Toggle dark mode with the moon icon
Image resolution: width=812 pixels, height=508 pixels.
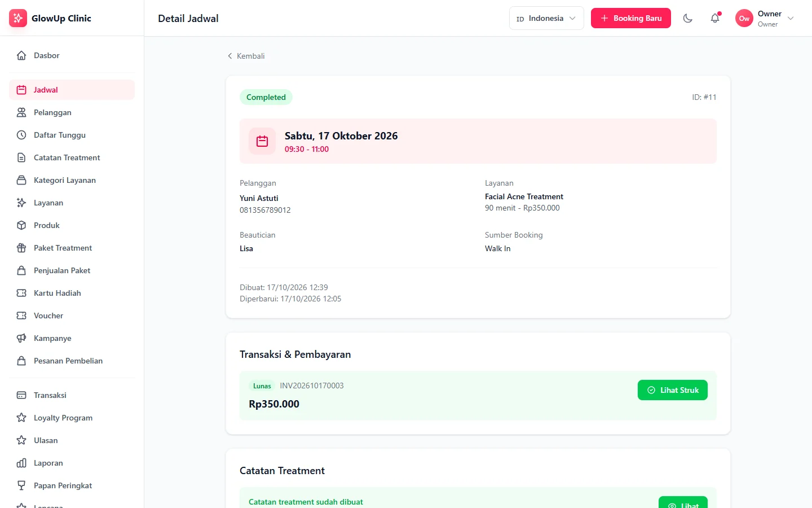(x=688, y=18)
